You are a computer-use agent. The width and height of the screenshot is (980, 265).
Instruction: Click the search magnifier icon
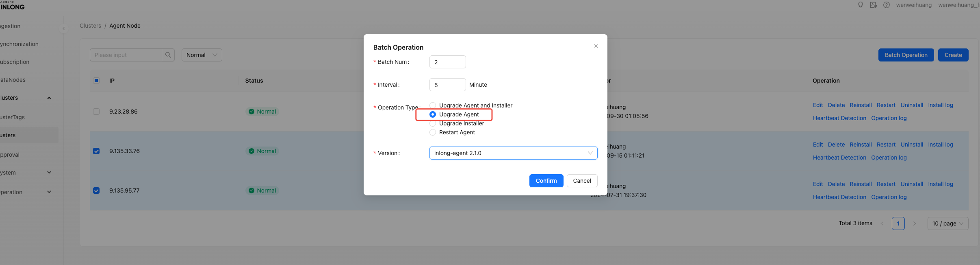[168, 55]
